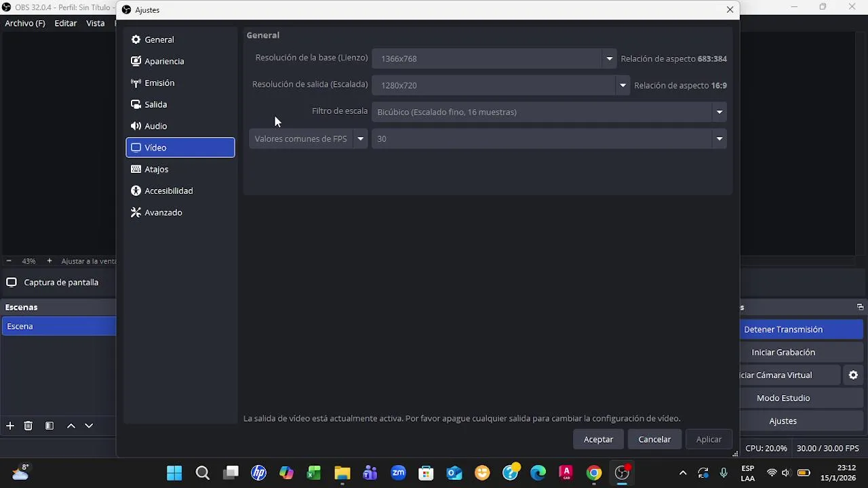Switch to the Audio settings section
The height and width of the screenshot is (488, 868).
(180, 126)
